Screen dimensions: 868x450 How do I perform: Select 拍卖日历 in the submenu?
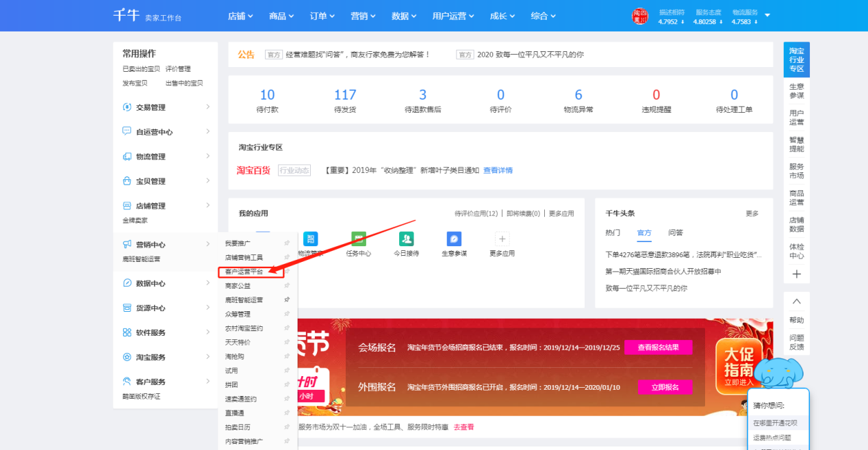[x=238, y=427]
